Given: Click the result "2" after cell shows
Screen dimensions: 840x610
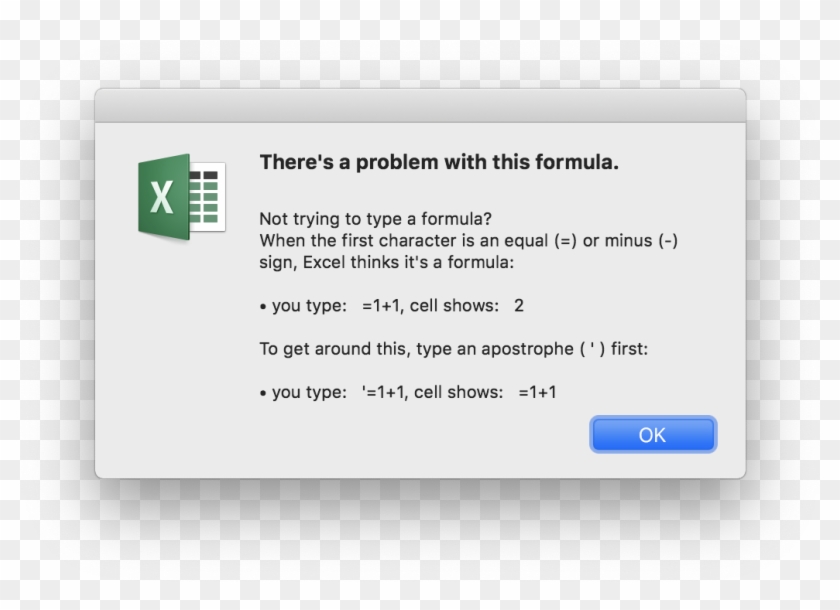Looking at the screenshot, I should coord(519,306).
